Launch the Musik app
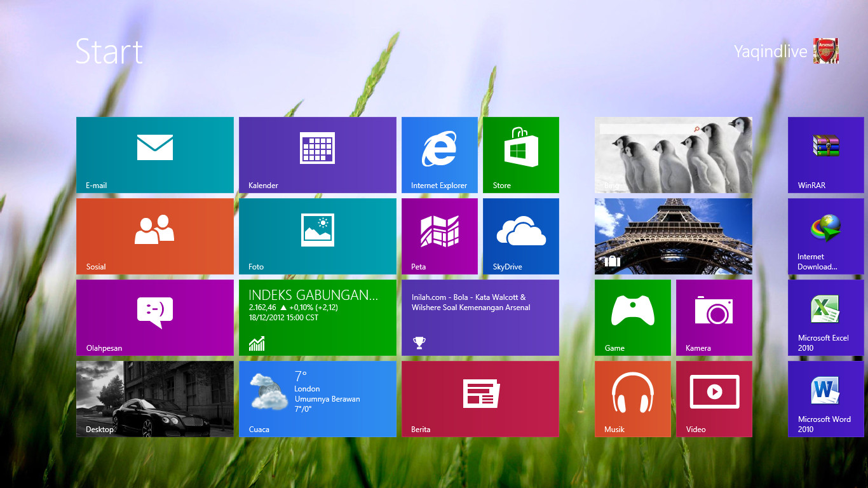 coord(632,399)
